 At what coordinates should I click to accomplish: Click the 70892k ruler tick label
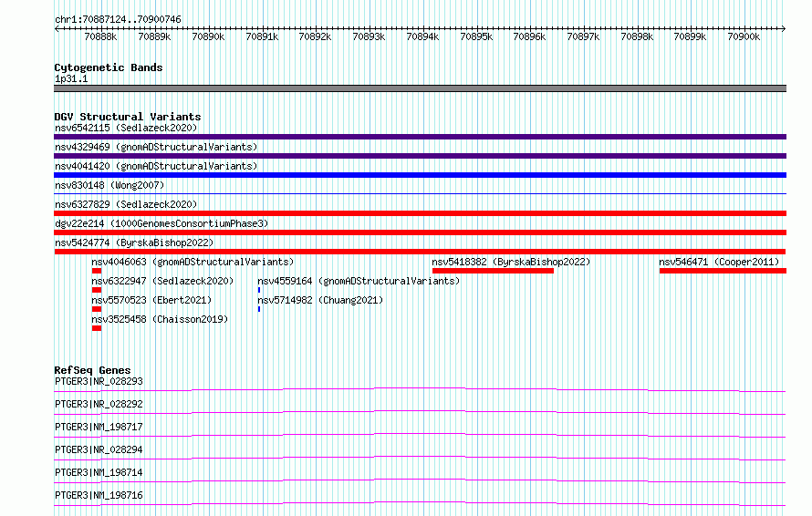[315, 36]
